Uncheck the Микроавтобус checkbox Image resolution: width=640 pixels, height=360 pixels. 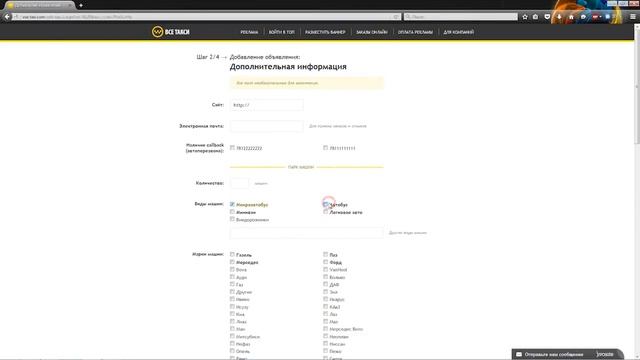(232, 204)
